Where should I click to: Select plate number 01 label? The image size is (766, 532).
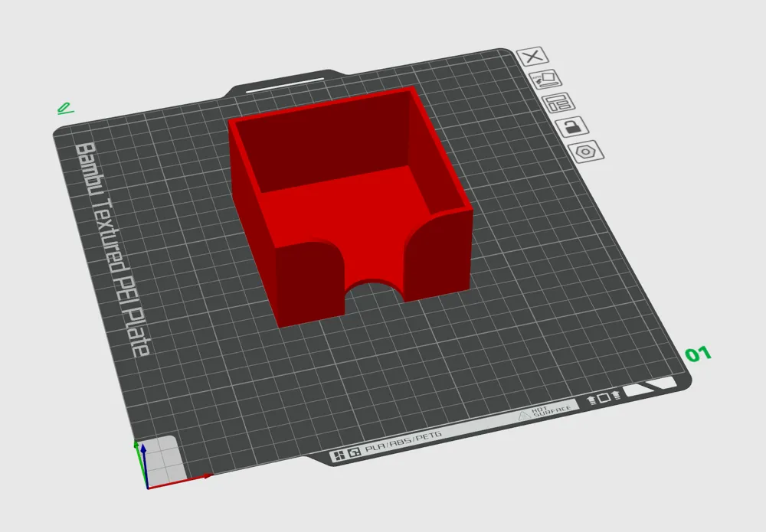[698, 354]
